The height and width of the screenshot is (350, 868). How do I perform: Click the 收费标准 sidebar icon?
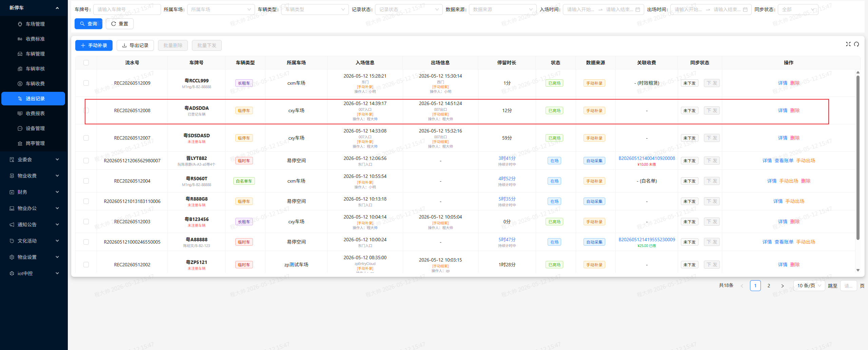(20, 39)
